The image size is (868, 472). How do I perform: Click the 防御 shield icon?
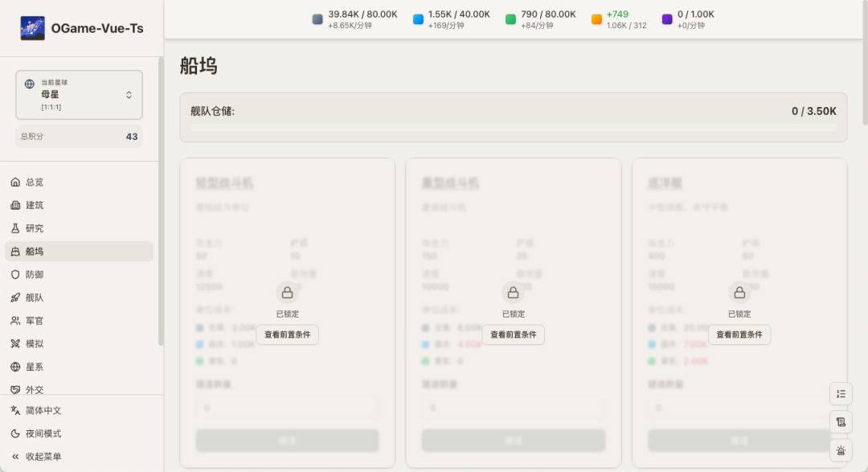click(x=15, y=274)
